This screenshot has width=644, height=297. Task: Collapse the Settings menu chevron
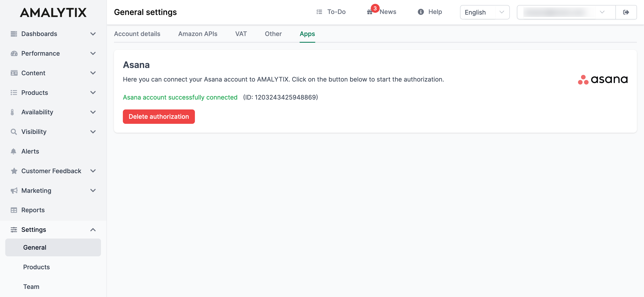tap(93, 230)
